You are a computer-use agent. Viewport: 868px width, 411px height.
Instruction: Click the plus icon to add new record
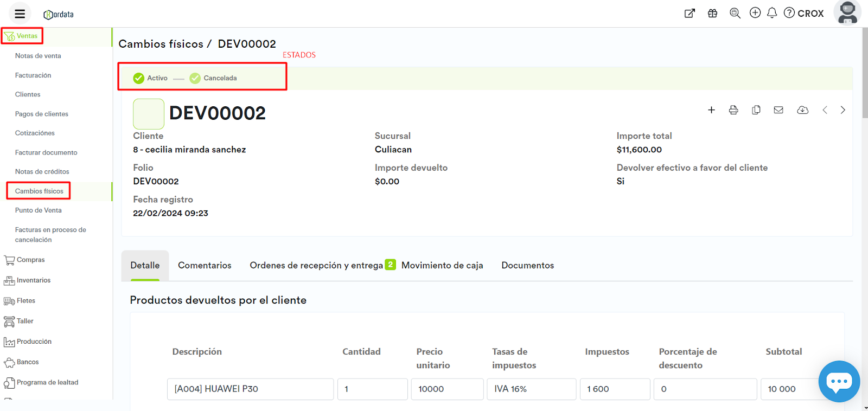click(711, 110)
